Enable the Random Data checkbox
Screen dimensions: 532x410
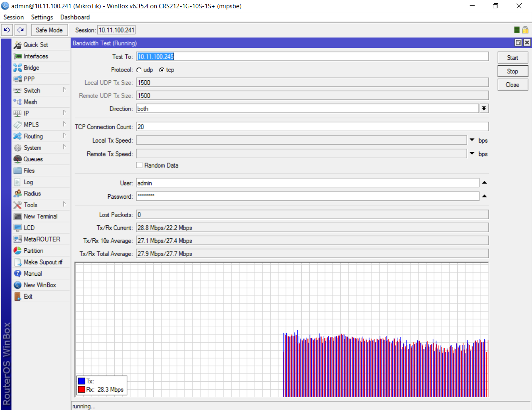[139, 165]
